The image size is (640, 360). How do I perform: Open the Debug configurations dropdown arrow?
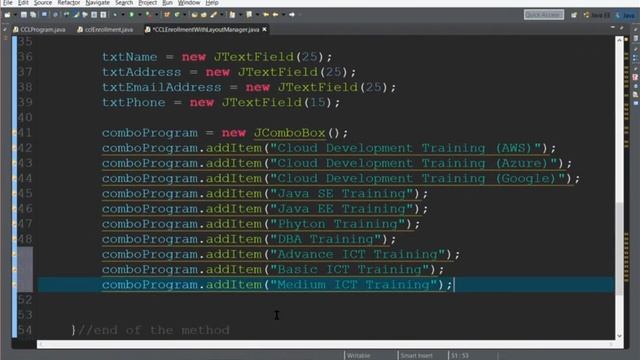(123, 15)
